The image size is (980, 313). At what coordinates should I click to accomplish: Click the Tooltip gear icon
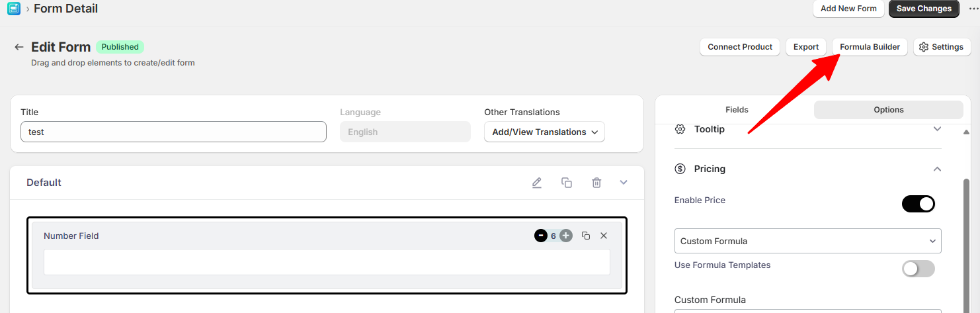coord(680,129)
